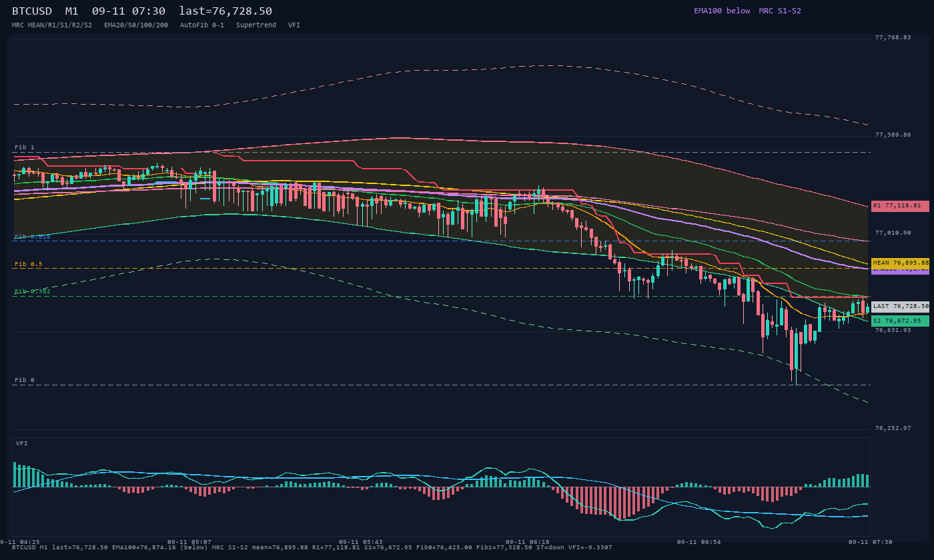Viewport: 934px width, 560px height.
Task: Click Fib1=77,328.50 in the bottom status line
Action: [504, 547]
